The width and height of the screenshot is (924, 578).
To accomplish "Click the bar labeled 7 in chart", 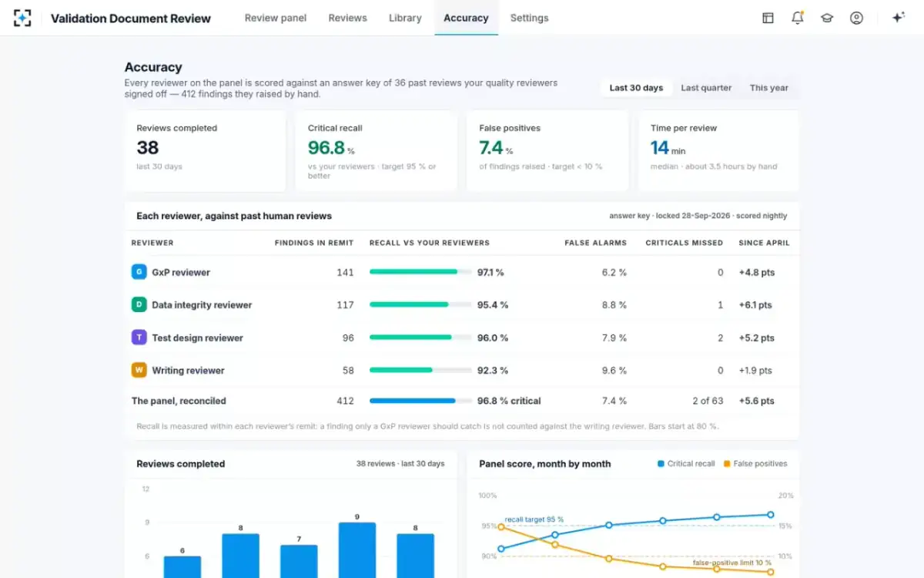I will pyautogui.click(x=299, y=561).
